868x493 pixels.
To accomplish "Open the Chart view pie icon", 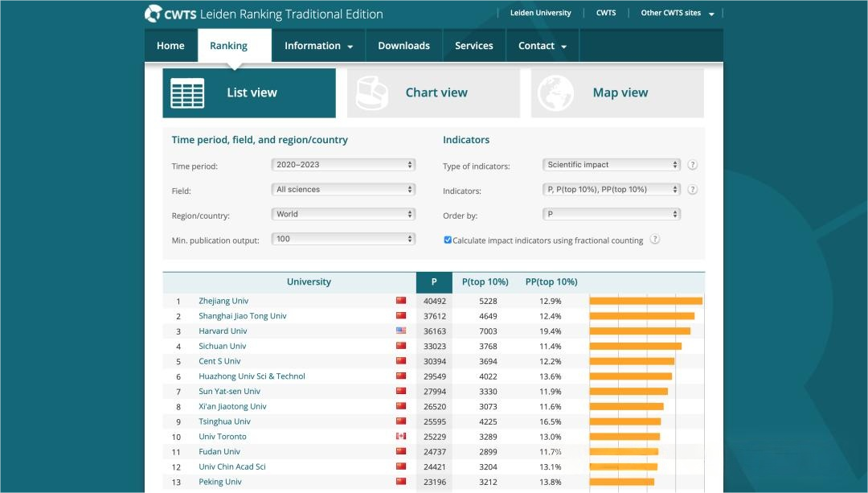I will pos(372,93).
